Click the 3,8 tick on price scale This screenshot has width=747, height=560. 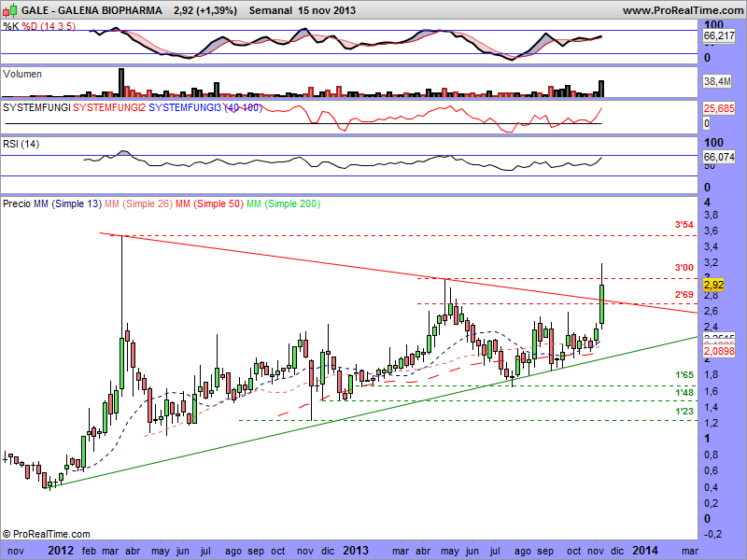click(711, 215)
